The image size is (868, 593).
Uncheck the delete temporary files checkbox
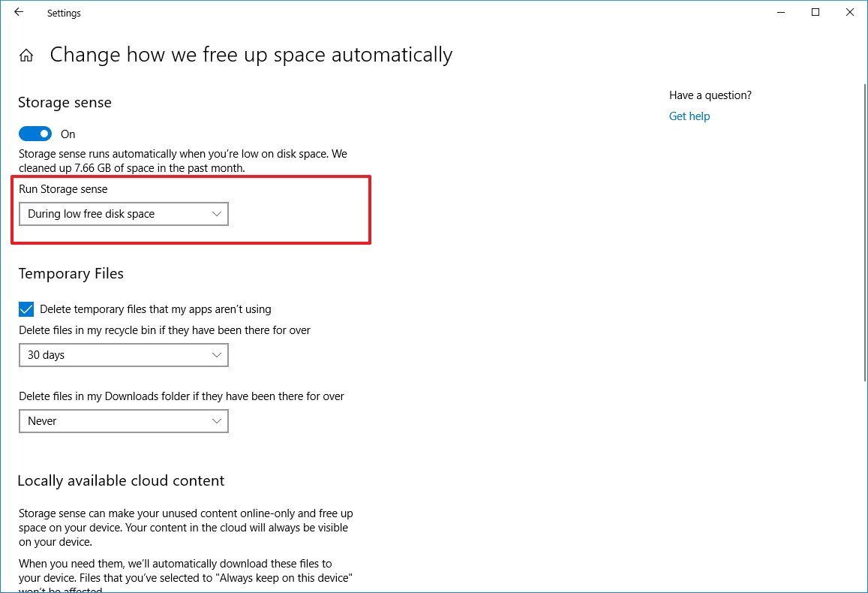click(x=26, y=309)
